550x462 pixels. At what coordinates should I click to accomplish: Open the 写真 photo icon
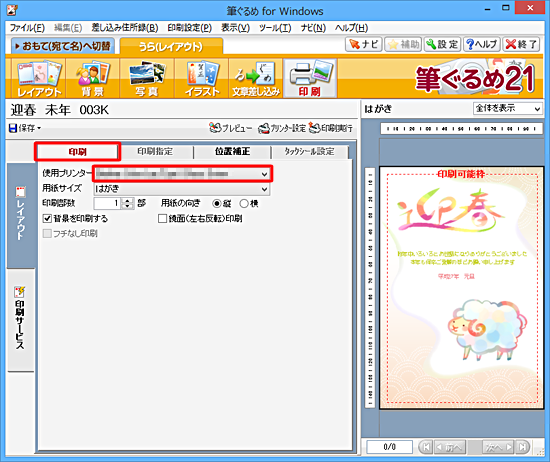pyautogui.click(x=147, y=79)
